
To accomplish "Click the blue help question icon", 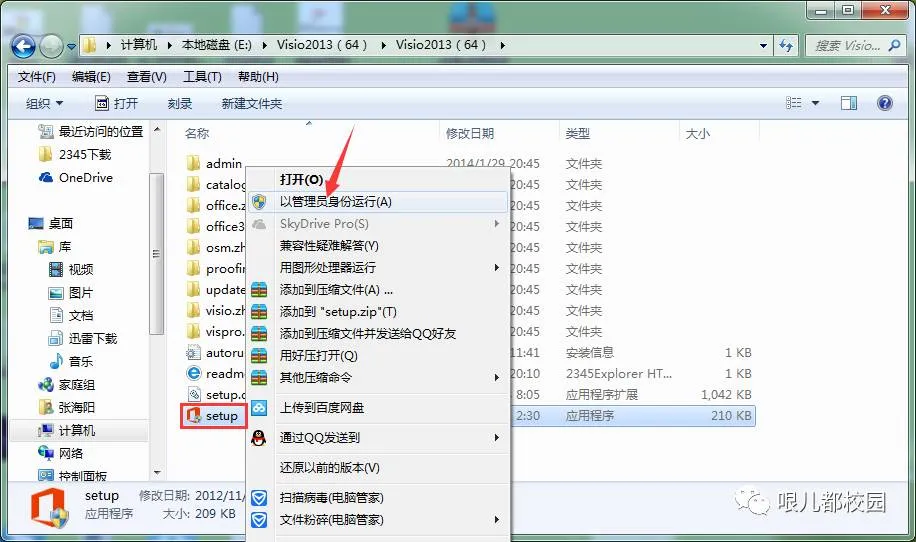I will coord(884,103).
